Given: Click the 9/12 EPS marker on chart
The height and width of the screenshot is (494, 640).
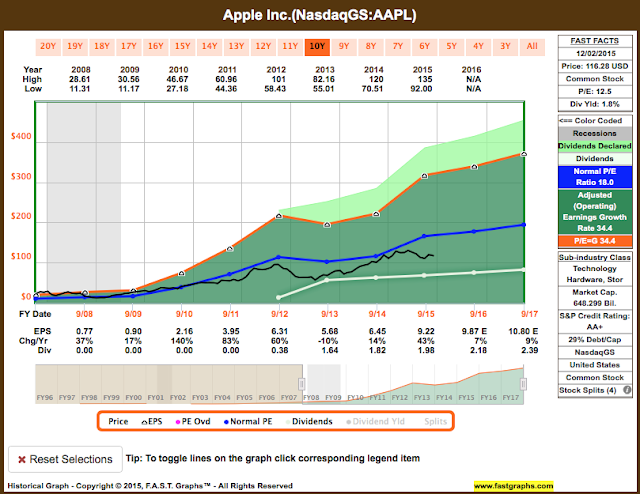Looking at the screenshot, I should [279, 216].
